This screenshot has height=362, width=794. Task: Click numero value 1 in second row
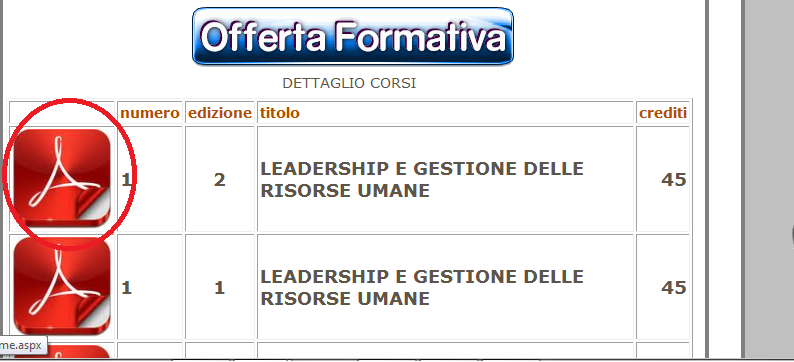point(127,288)
